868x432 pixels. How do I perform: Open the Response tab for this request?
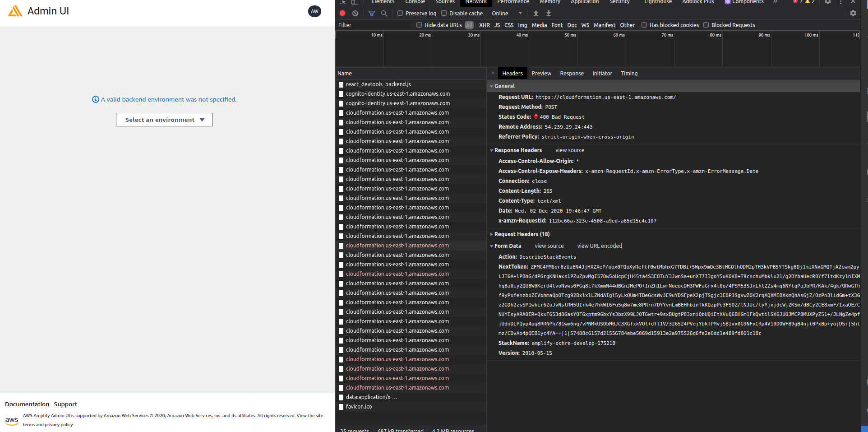tap(572, 73)
